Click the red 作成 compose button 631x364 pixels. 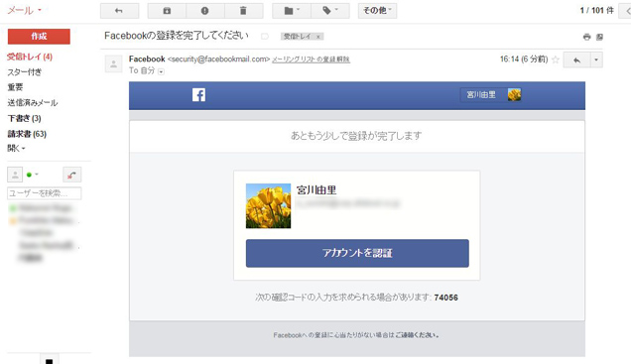point(39,36)
